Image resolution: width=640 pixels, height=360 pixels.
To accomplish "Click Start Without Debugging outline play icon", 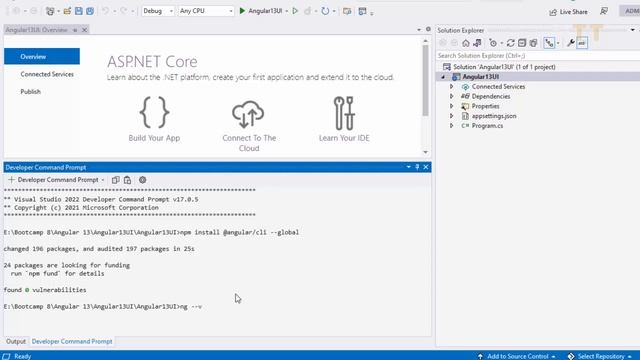I will pos(295,11).
